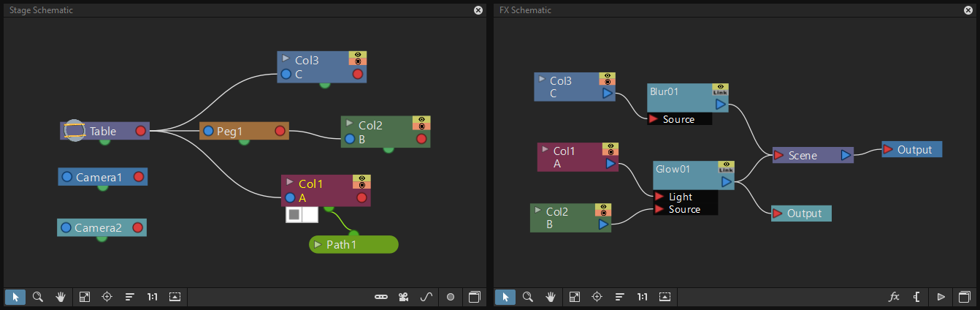Image resolution: width=980 pixels, height=310 pixels.
Task: Expand the Col1 node in FX Schematic
Action: tap(544, 149)
